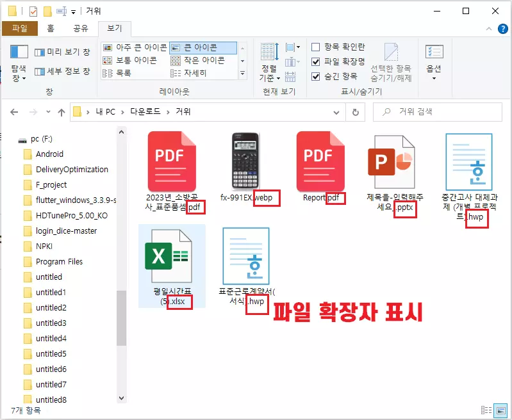Open the navigation pane (탐색 창) menu
Viewport: 512px width, 420px height.
(x=19, y=63)
